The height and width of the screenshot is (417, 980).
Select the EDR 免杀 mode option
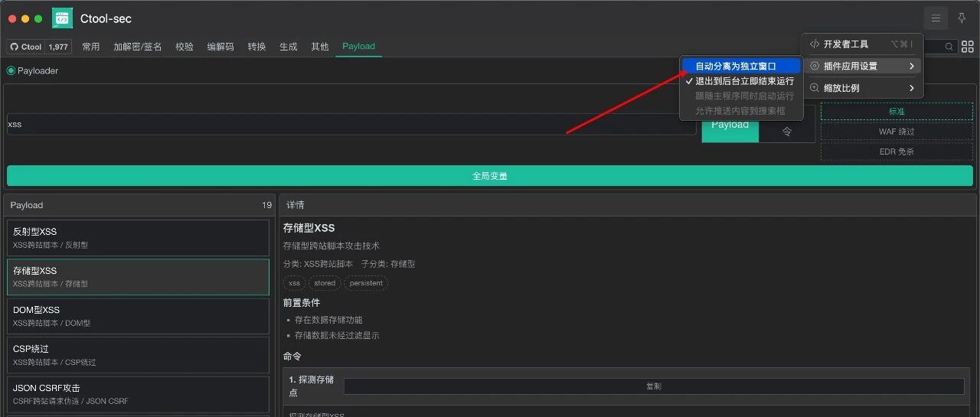897,151
